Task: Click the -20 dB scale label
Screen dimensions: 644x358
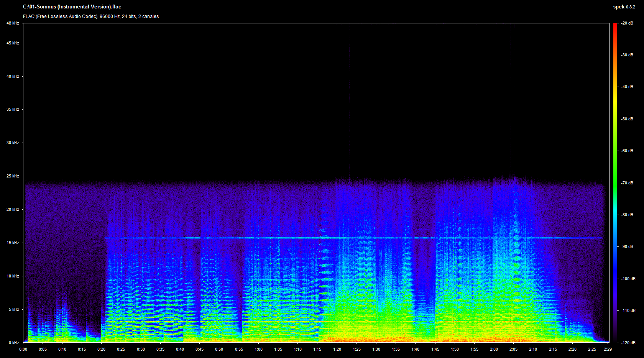Action: tap(627, 23)
